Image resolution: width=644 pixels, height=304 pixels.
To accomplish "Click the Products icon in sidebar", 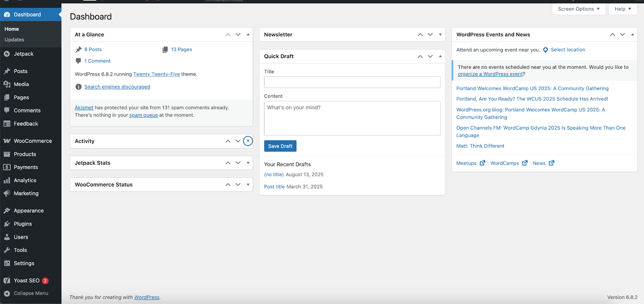I will [x=7, y=154].
